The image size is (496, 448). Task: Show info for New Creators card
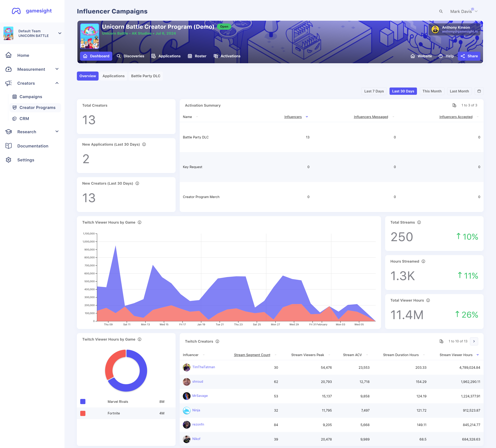pyautogui.click(x=137, y=183)
